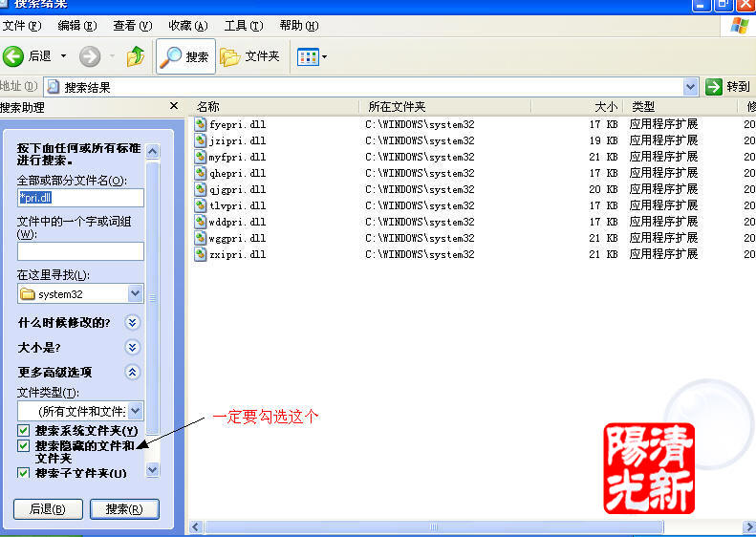Select jzipri.dll file icon

(200, 140)
